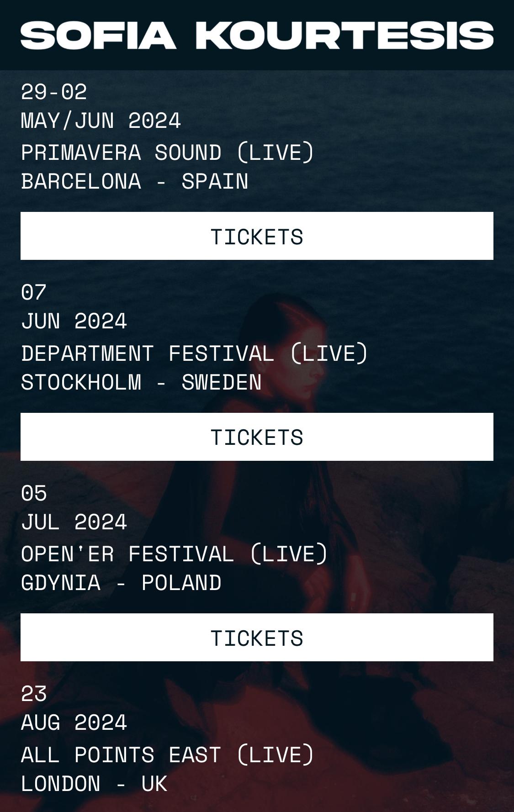Get tickets for Department Festival Stockholm
The width and height of the screenshot is (514, 812).
click(x=257, y=437)
